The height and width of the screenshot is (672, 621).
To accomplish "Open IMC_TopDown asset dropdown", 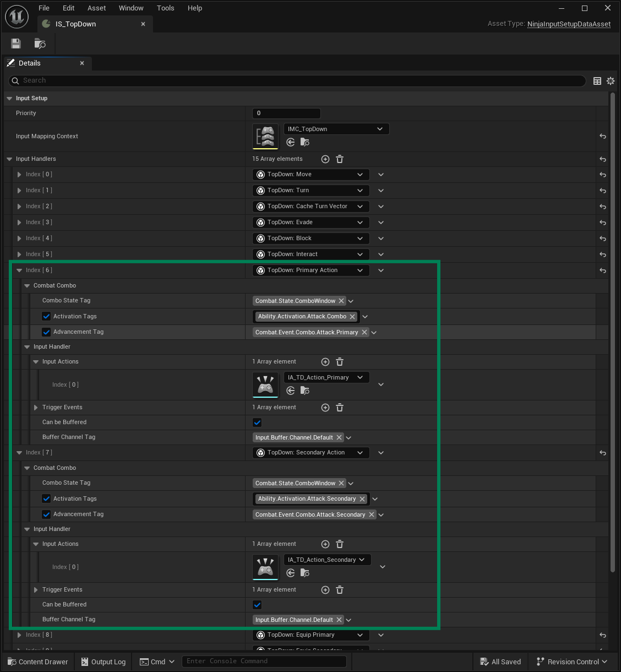I will click(336, 129).
